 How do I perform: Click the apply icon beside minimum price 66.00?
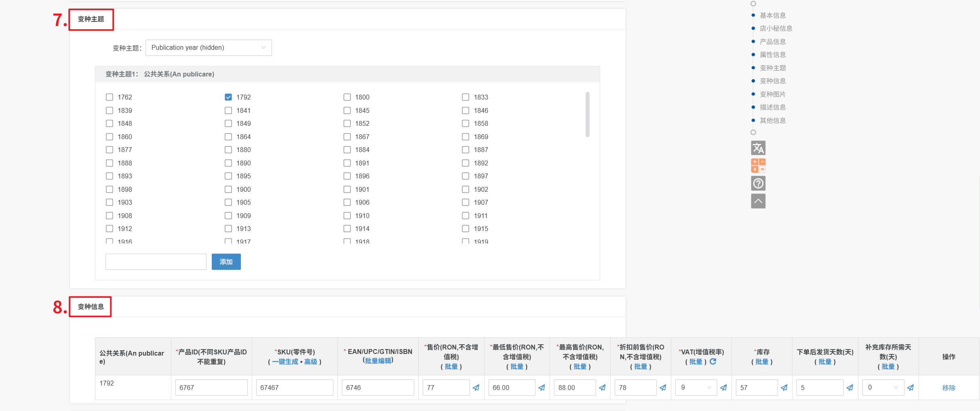pyautogui.click(x=542, y=388)
